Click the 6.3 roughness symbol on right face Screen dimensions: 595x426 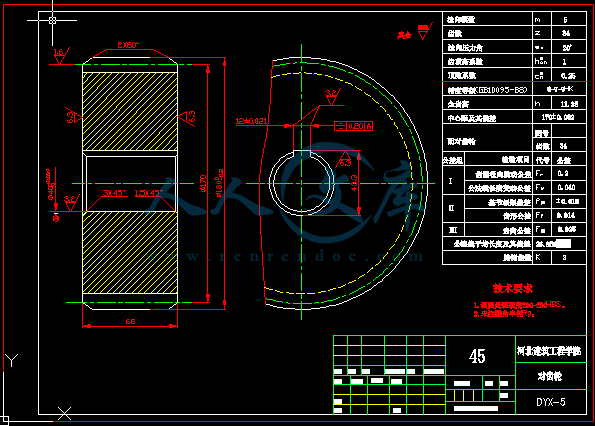[187, 117]
